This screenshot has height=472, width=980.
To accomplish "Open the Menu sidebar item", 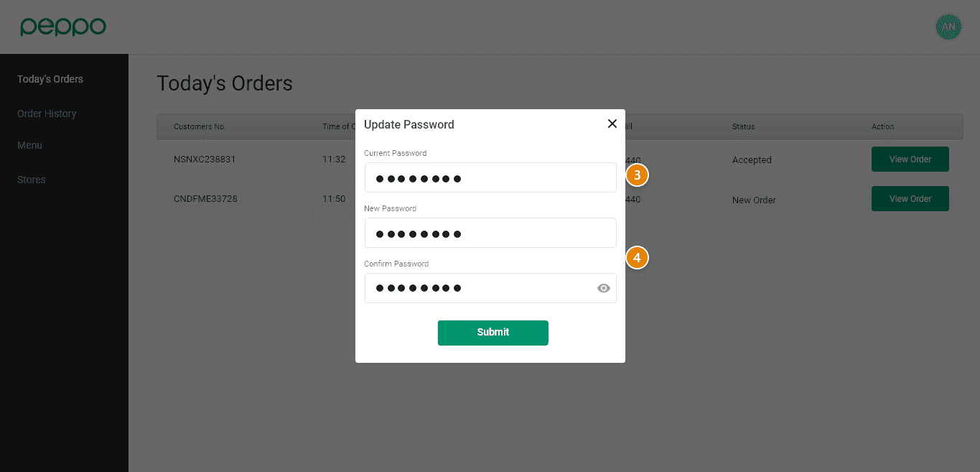I will click(x=30, y=145).
